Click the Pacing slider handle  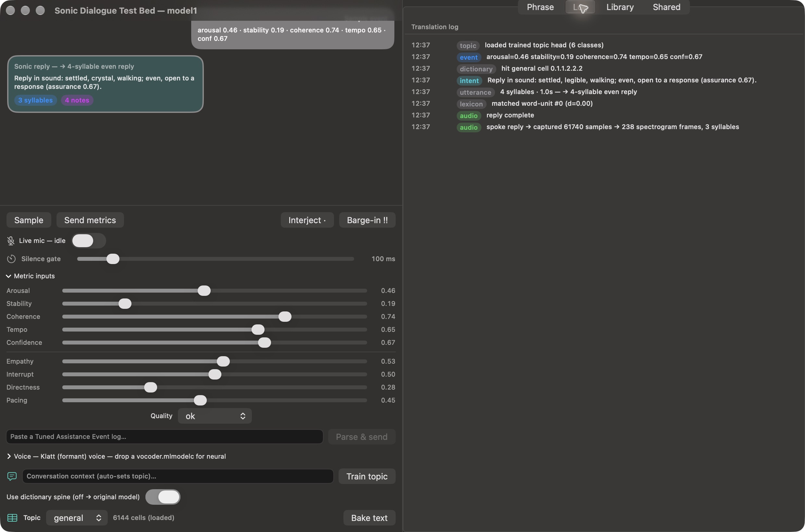(200, 400)
